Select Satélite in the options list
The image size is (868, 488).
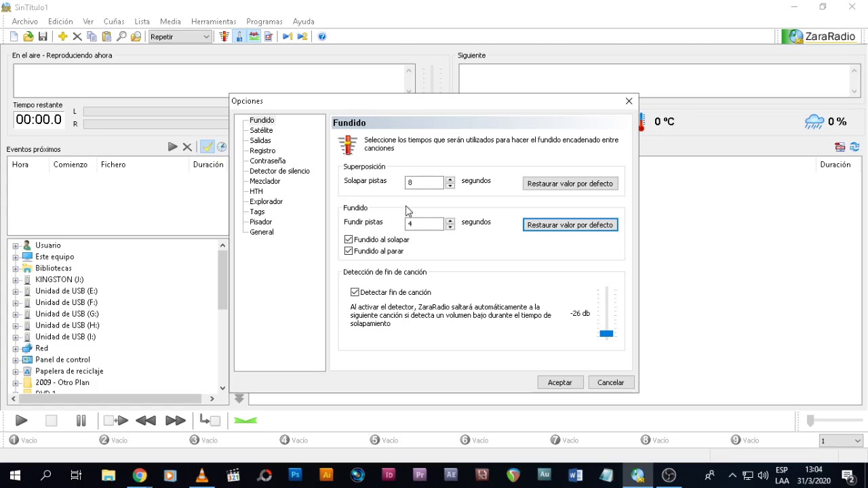(261, 130)
